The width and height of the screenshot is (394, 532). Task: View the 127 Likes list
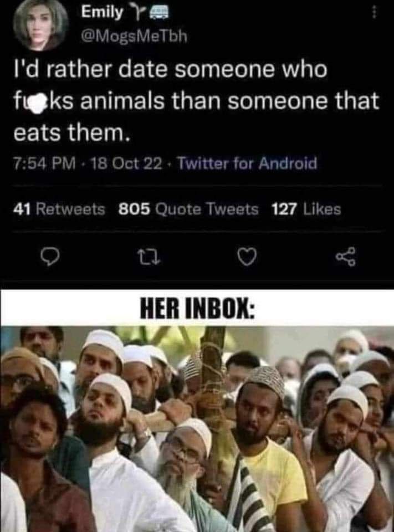click(x=306, y=209)
